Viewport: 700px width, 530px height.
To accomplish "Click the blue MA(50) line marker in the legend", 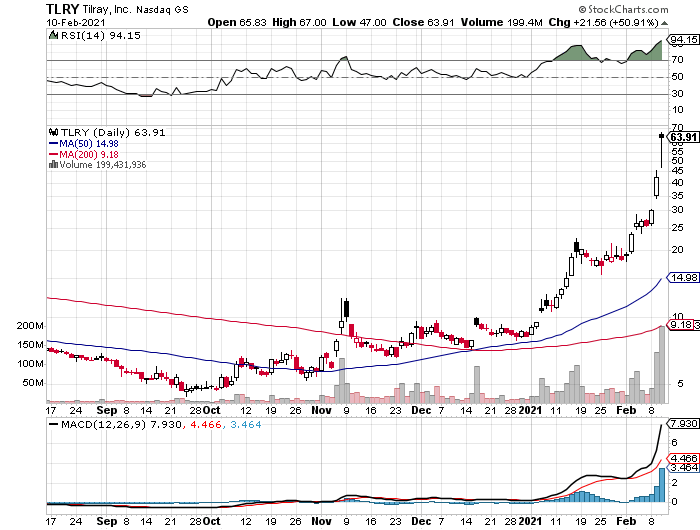I will click(53, 144).
